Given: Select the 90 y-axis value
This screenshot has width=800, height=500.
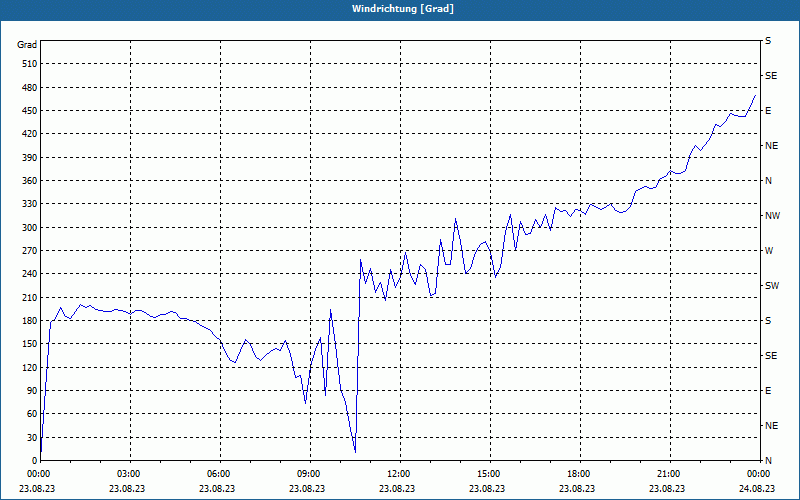Looking at the screenshot, I should 32,391.
